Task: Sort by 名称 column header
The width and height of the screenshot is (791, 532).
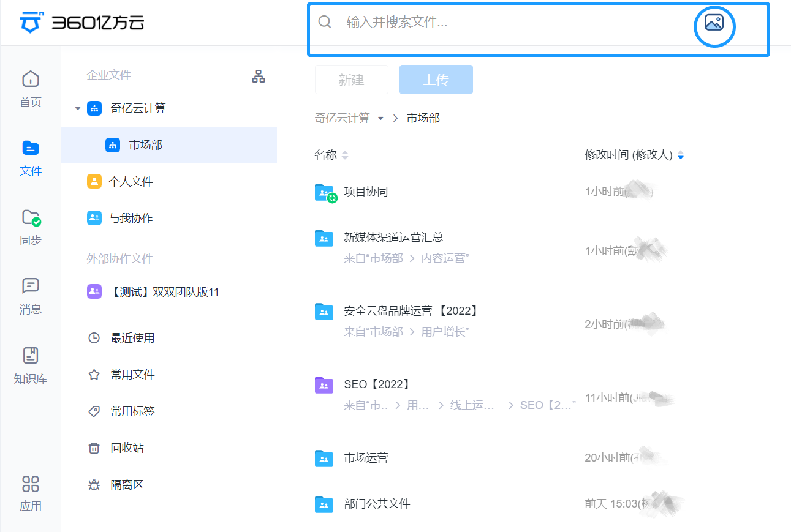Action: click(x=331, y=155)
